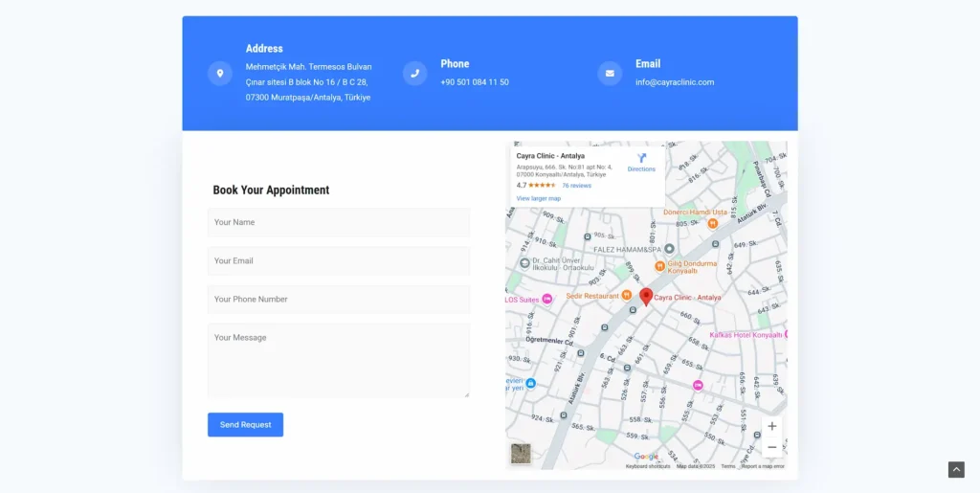The image size is (980, 493).
Task: Click the Your Name field
Action: pos(339,222)
